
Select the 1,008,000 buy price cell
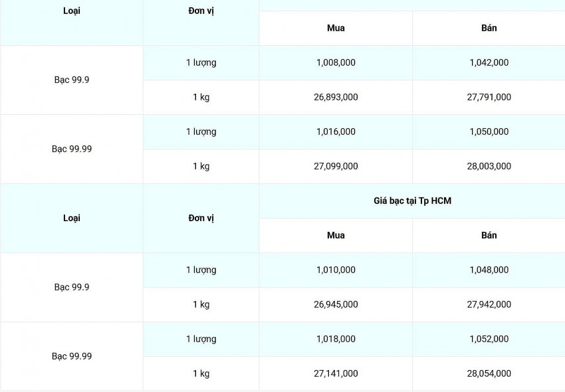[x=336, y=62]
